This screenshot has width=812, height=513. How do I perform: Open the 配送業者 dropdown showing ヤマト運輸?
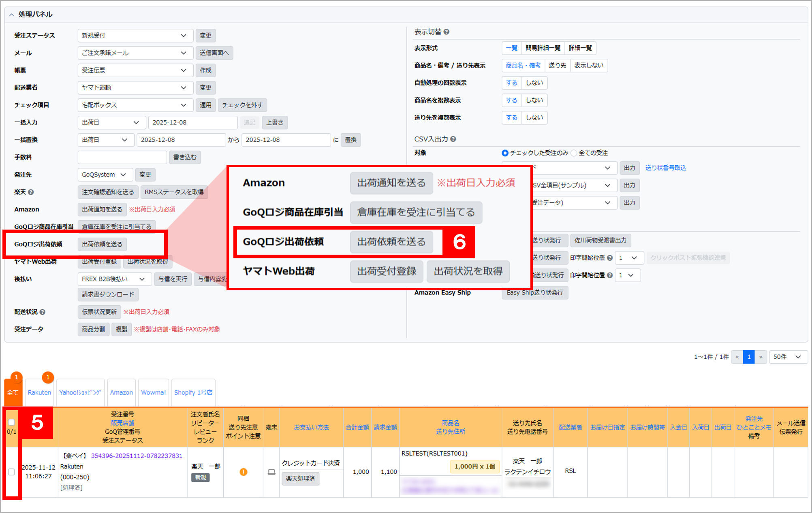click(x=134, y=87)
